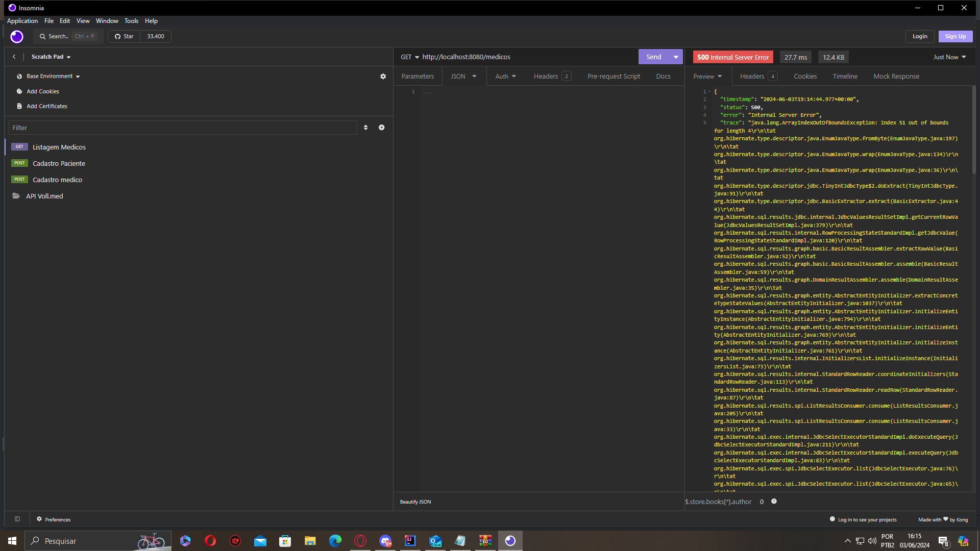Click the Insomnia logo icon

point(17,36)
